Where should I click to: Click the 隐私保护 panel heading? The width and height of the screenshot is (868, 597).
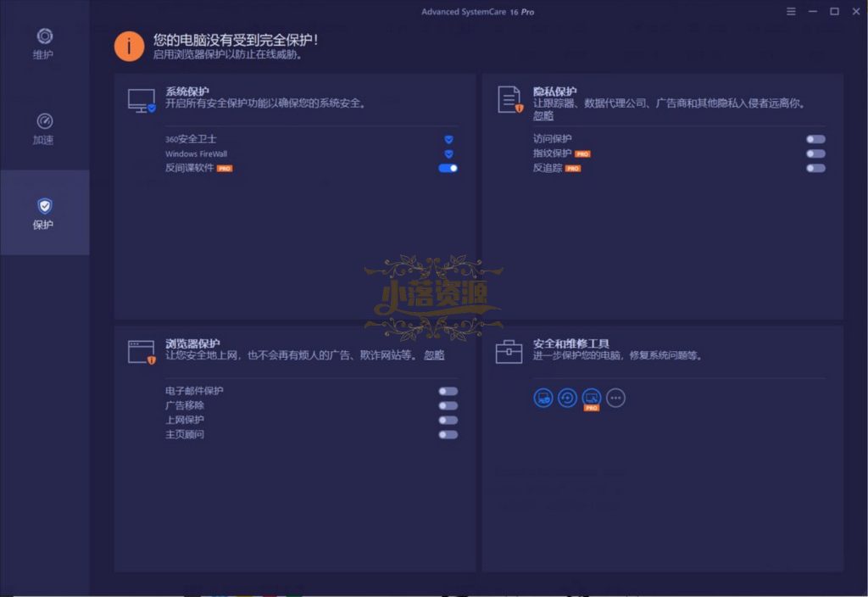click(554, 92)
